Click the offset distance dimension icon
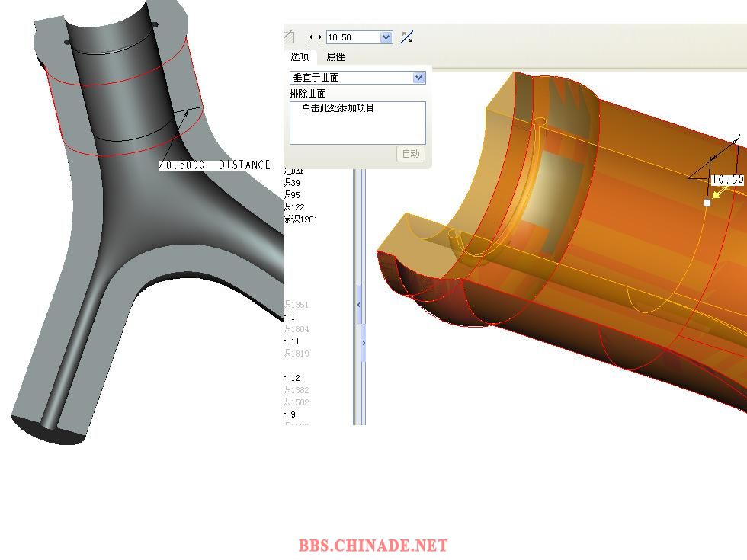The image size is (747, 560). click(x=315, y=37)
